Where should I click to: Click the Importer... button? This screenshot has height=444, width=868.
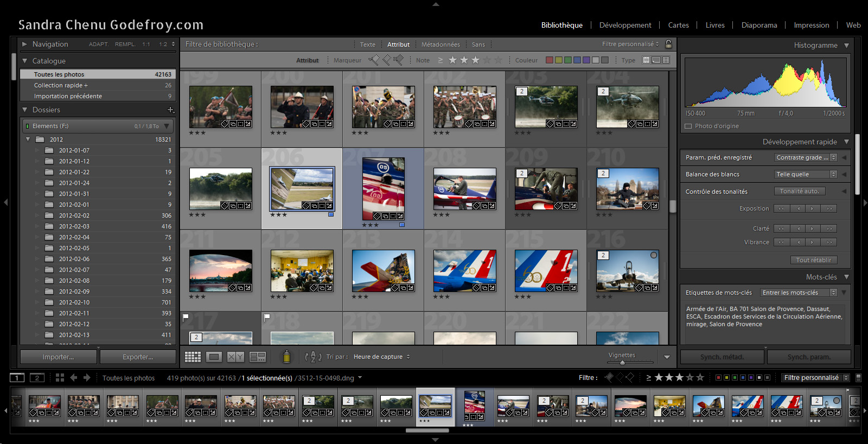tap(59, 357)
